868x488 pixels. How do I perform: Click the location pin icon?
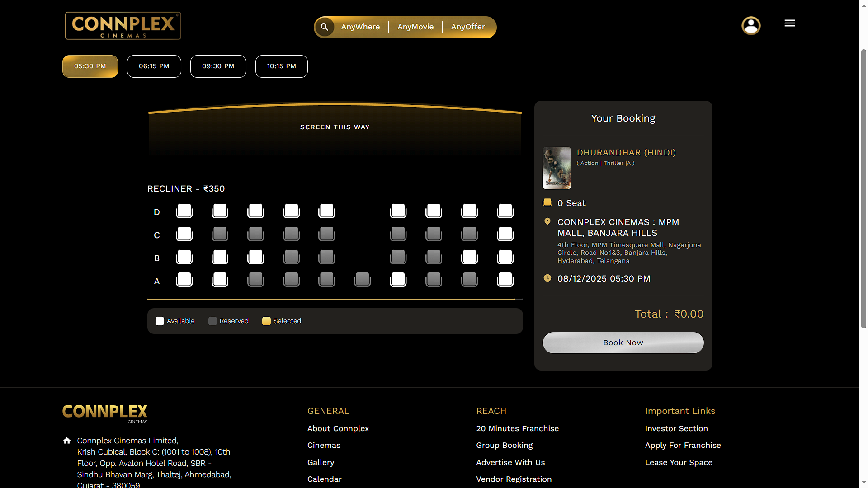(547, 221)
